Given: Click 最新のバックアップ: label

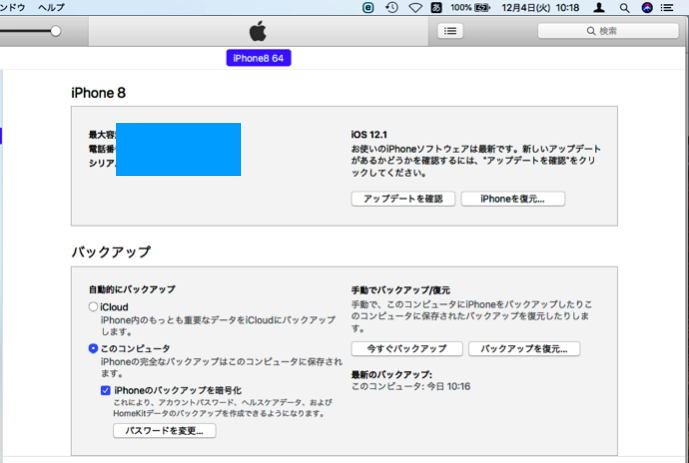Looking at the screenshot, I should point(392,375).
